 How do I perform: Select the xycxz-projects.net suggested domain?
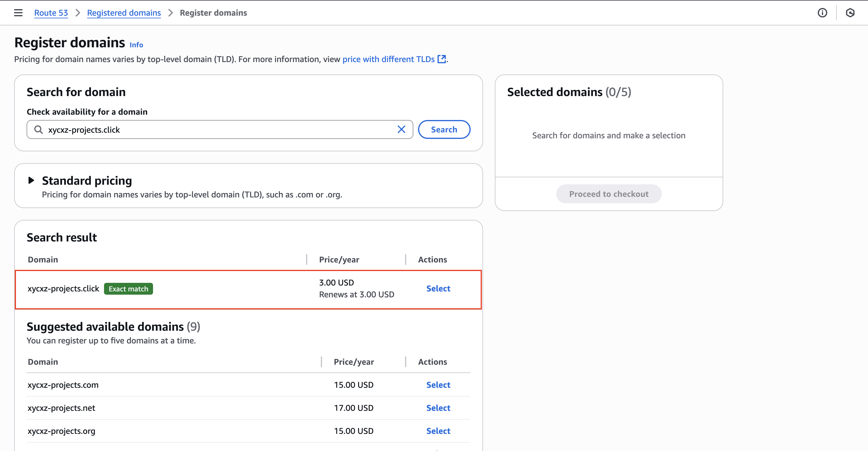click(x=438, y=408)
